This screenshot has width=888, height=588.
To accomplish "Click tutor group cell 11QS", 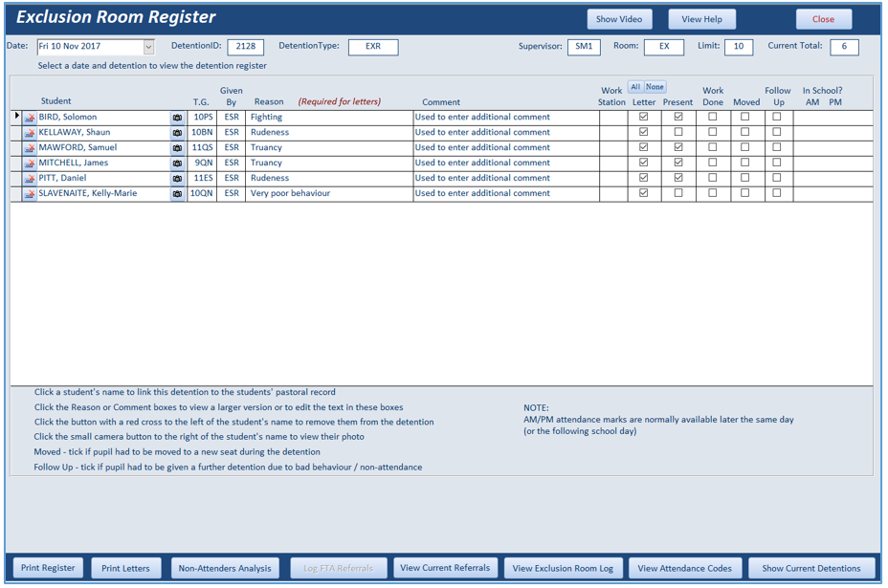I will pos(202,148).
